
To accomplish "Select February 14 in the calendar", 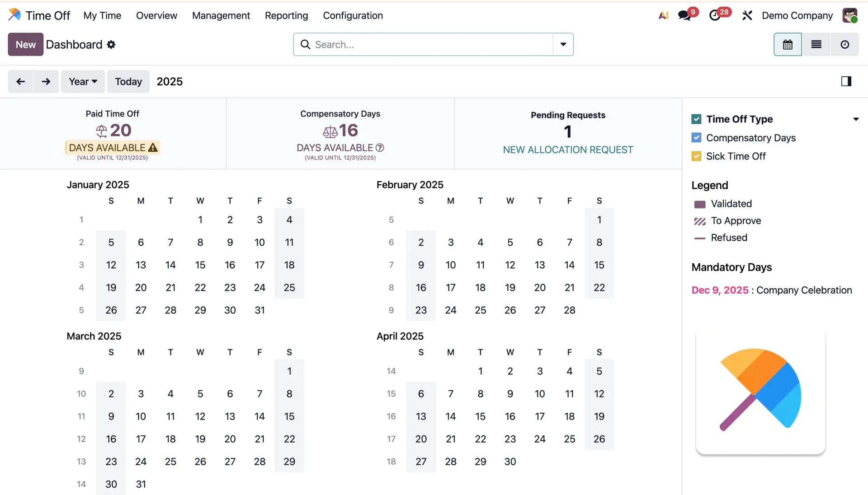I will pyautogui.click(x=569, y=265).
